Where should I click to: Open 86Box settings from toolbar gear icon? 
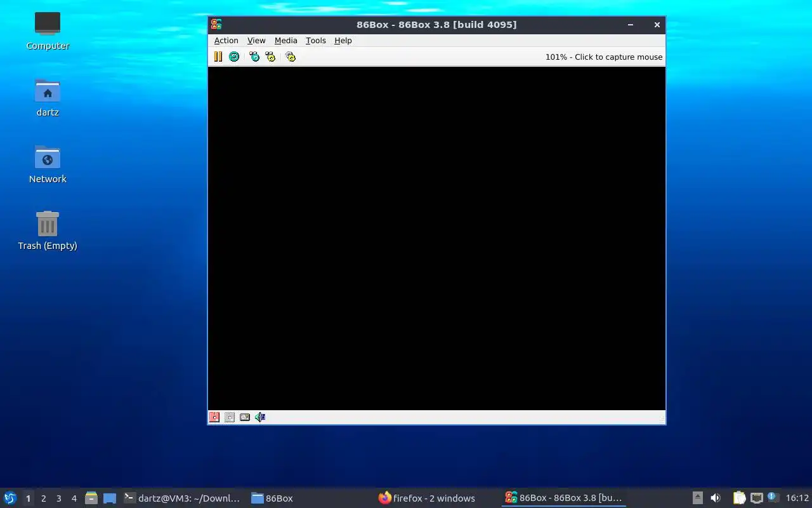coord(291,57)
